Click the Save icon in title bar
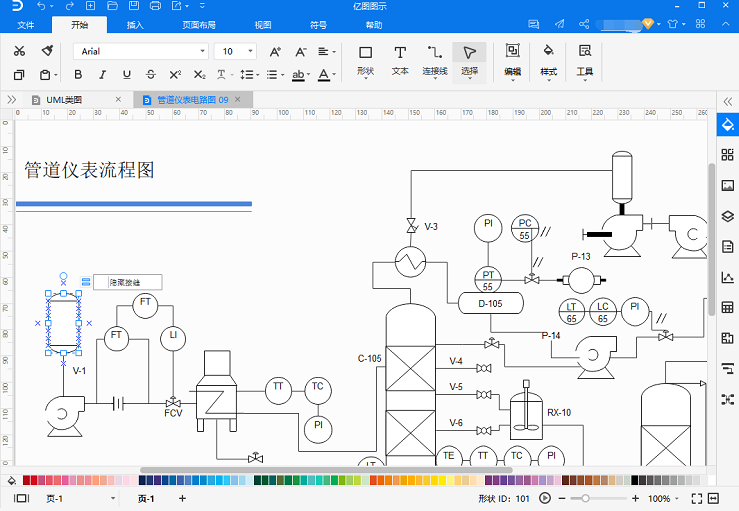This screenshot has width=739, height=511. coord(134,6)
